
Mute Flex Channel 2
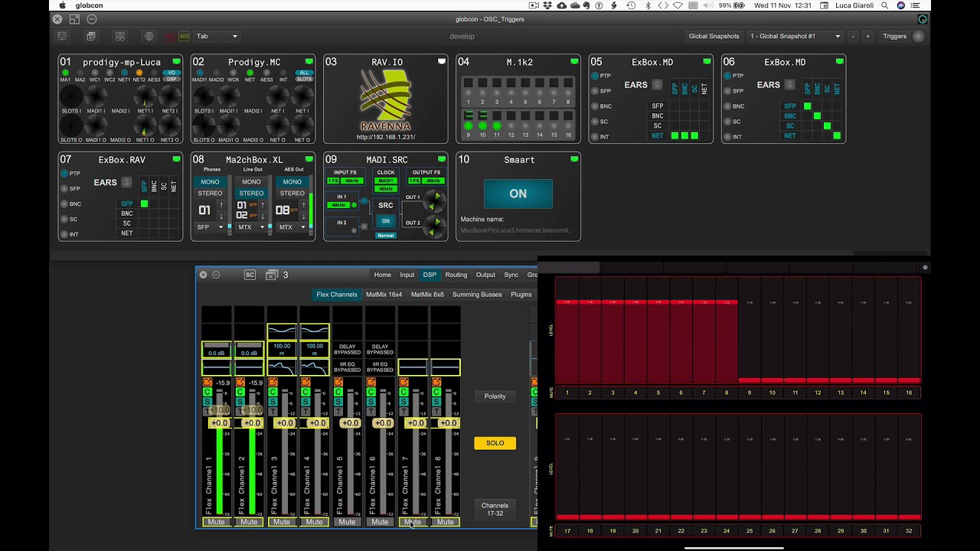249,522
